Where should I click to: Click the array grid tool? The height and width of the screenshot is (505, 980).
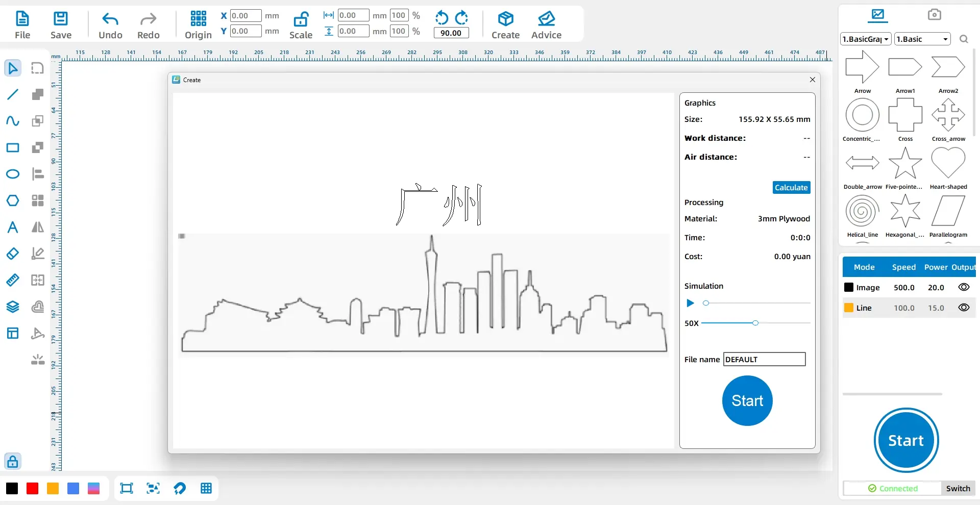coord(38,200)
